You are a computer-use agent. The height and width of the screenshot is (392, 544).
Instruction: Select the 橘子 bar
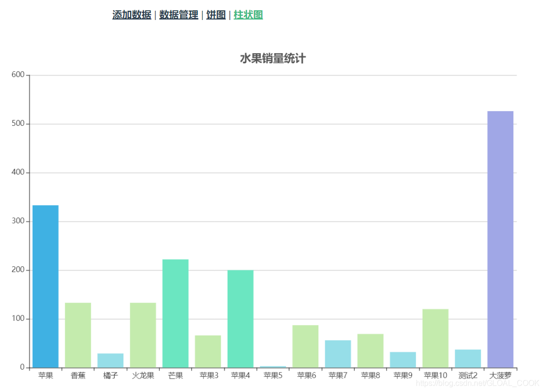[110, 360]
